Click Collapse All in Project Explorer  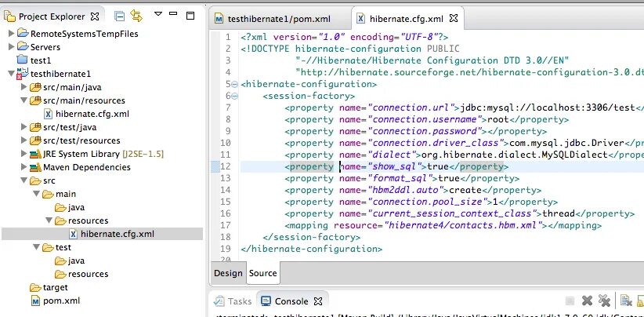click(120, 16)
